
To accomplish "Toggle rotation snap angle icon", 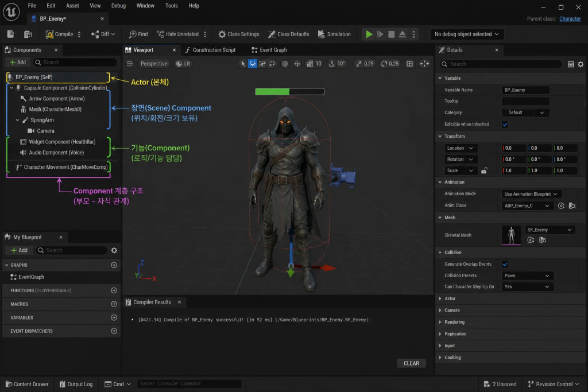I will [331, 64].
